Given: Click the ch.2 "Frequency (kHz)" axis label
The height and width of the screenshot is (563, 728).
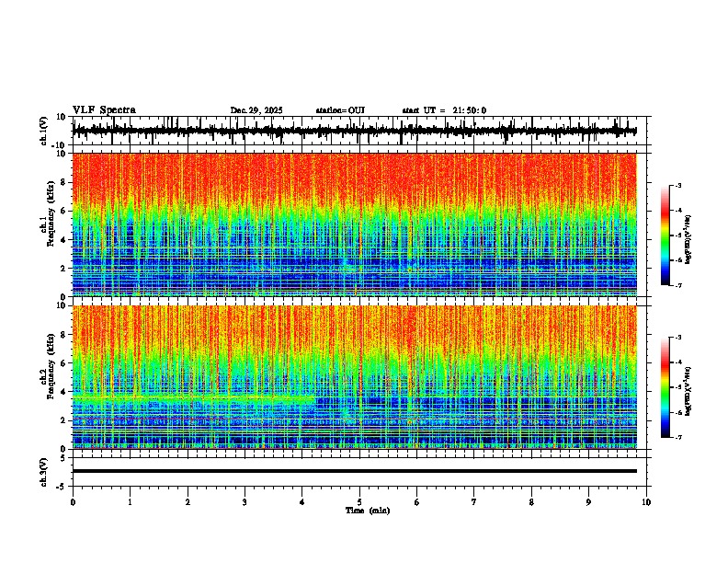Looking at the screenshot, I should 51,366.
